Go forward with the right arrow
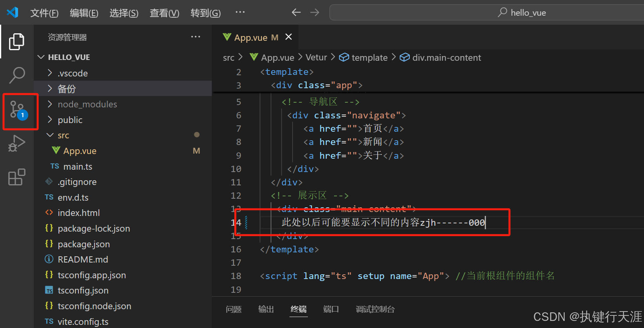Screen dimensions: 644x328 (315, 13)
